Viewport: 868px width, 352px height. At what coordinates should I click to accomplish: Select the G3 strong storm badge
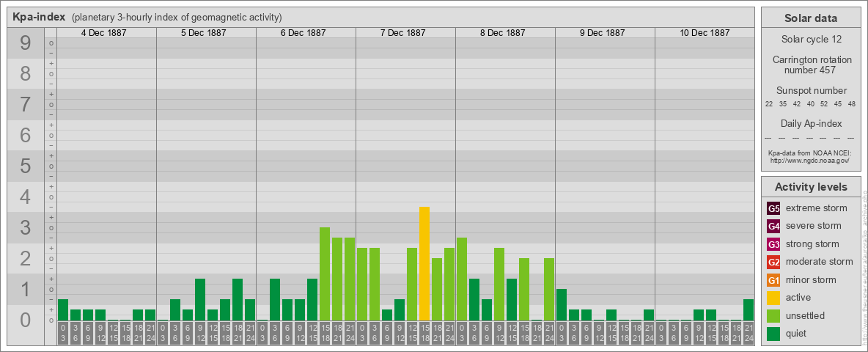click(x=774, y=244)
